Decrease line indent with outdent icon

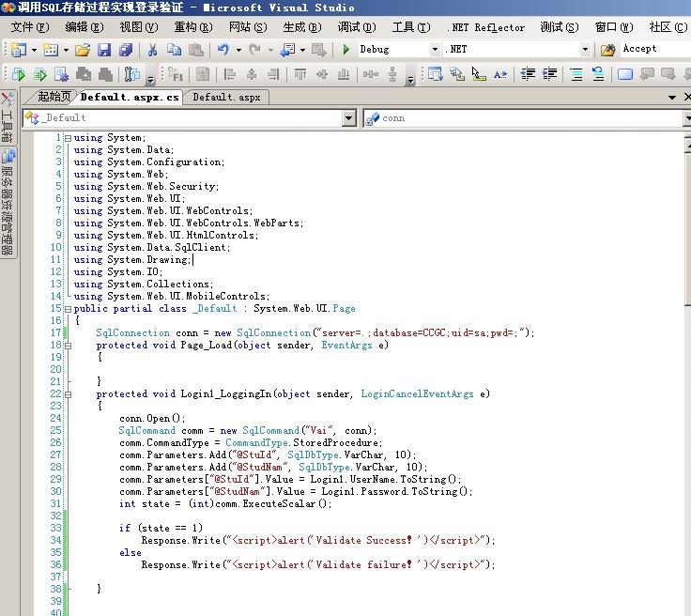[x=528, y=74]
